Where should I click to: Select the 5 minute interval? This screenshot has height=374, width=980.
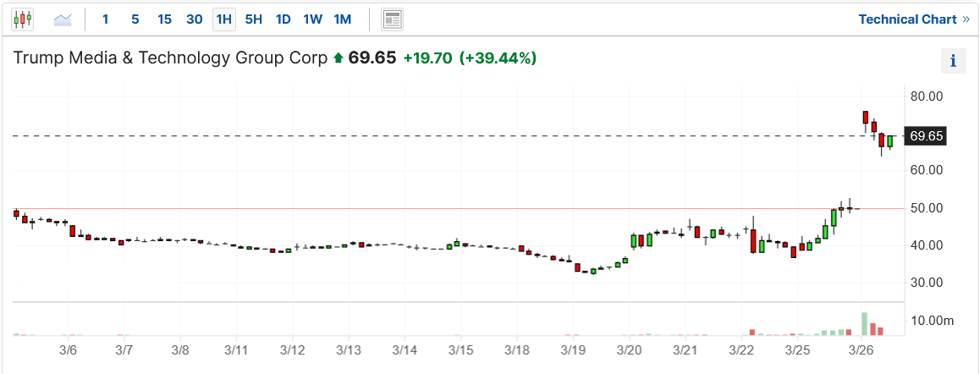point(135,19)
